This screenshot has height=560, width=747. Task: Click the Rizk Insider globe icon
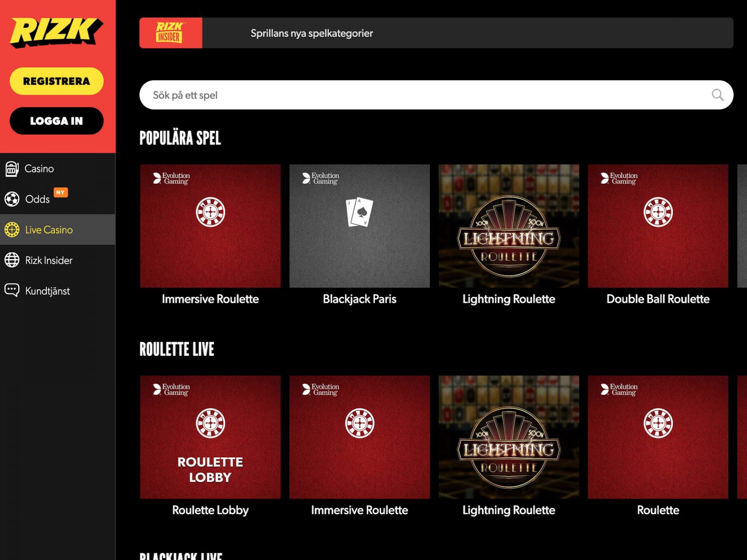tap(12, 260)
